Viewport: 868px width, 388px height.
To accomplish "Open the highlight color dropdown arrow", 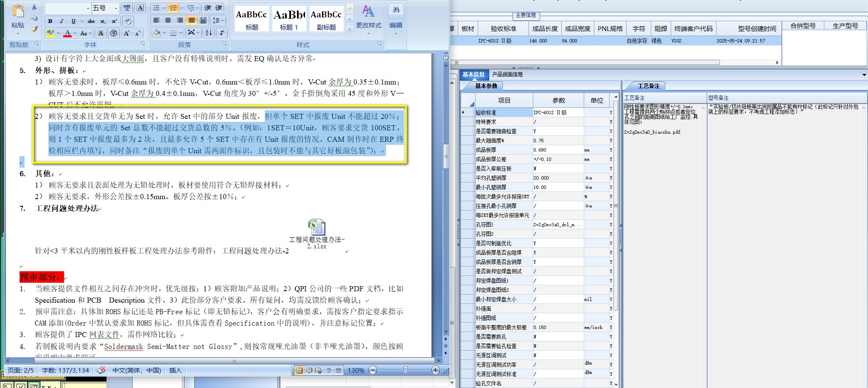I will 59,33.
